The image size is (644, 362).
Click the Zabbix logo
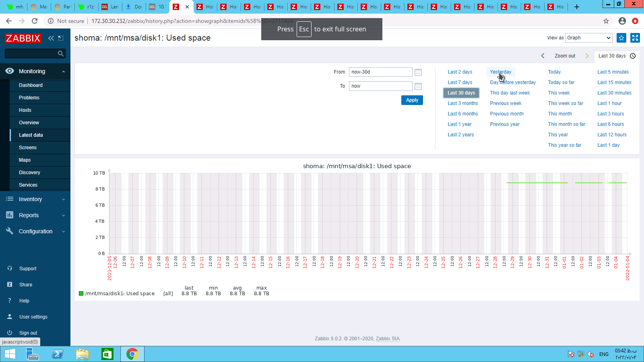tap(23, 38)
